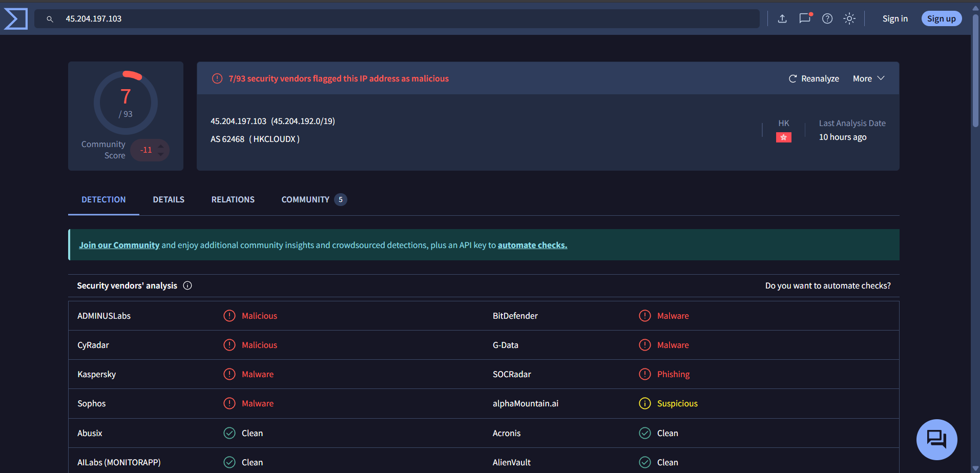980x473 pixels.
Task: Click the search magnifier icon
Action: click(x=50, y=19)
